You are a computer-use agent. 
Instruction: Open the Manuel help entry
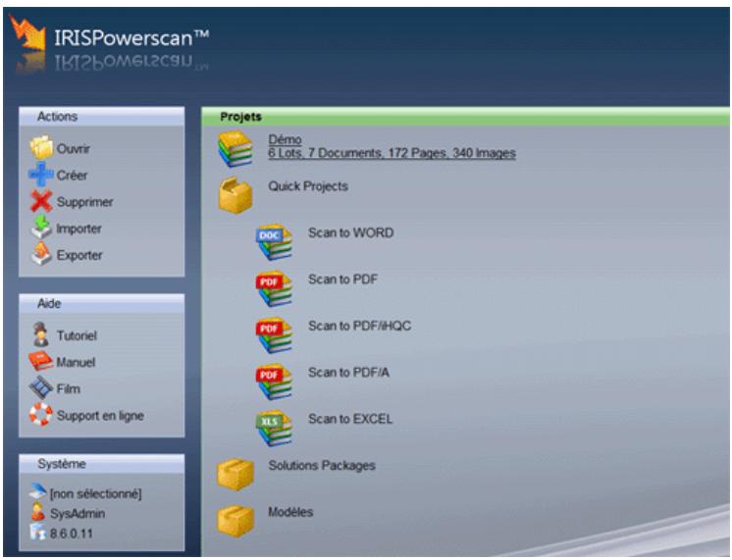76,362
